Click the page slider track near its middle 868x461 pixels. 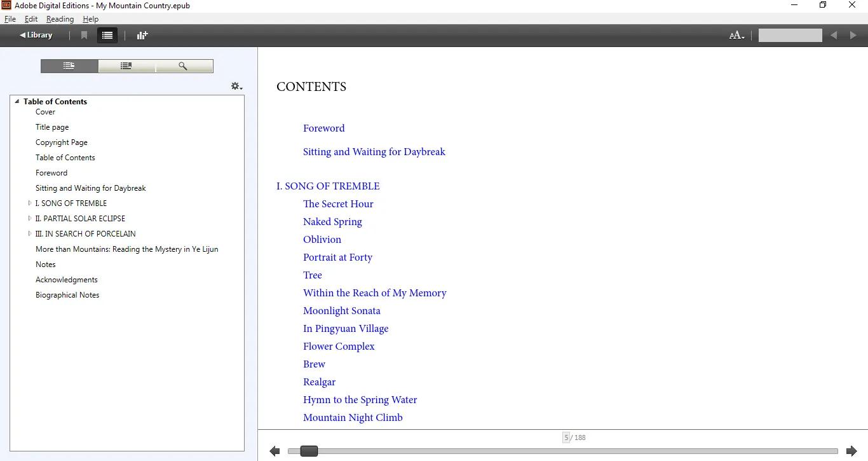point(563,451)
